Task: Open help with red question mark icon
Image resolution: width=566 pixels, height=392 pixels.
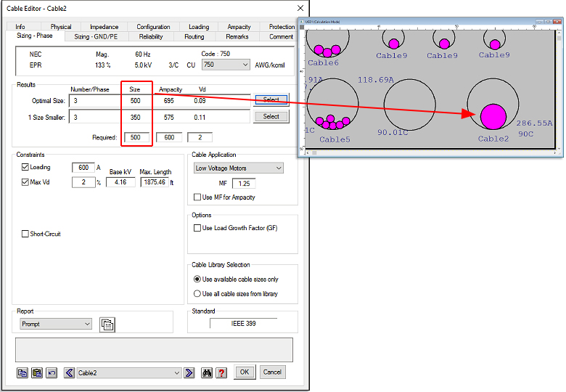Action: point(221,372)
